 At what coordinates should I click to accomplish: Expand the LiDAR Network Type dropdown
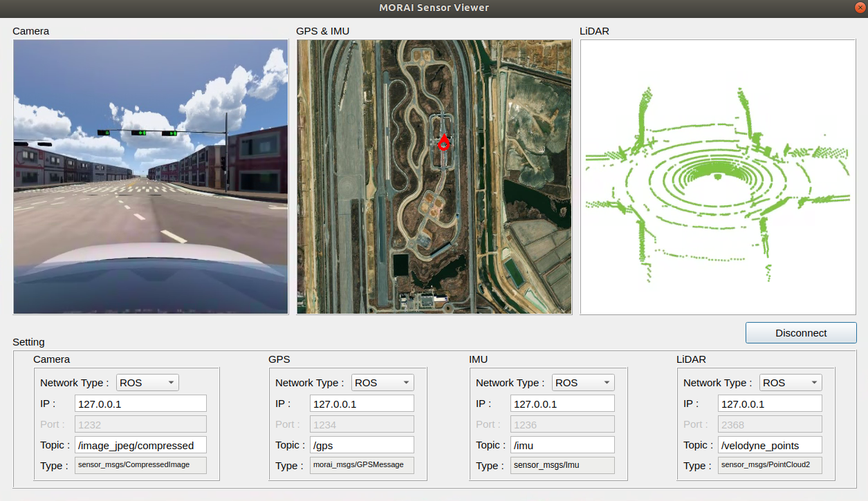click(791, 383)
